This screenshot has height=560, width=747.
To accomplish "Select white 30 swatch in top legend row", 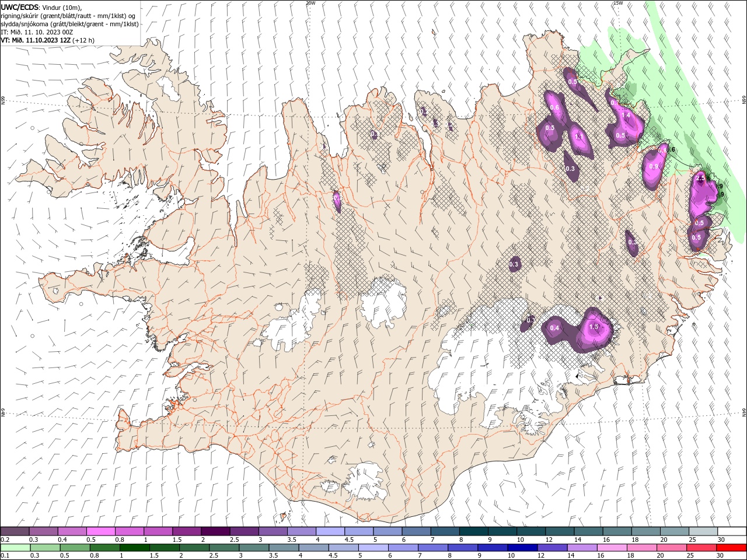I will click(x=732, y=531).
